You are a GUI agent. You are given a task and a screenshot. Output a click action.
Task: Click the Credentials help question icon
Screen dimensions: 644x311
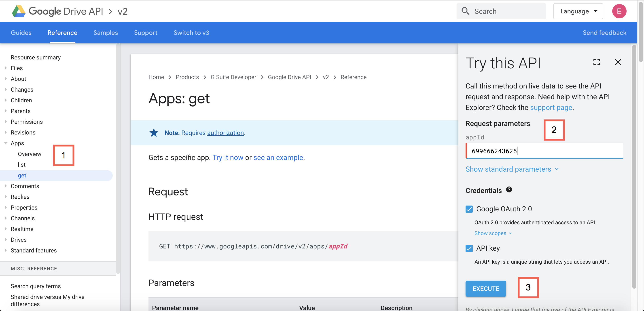[509, 190]
